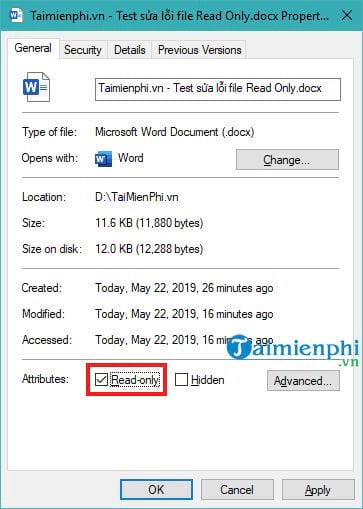
Task: Select the 11.6 KB (11,880 bytes) size value
Action: point(149,223)
